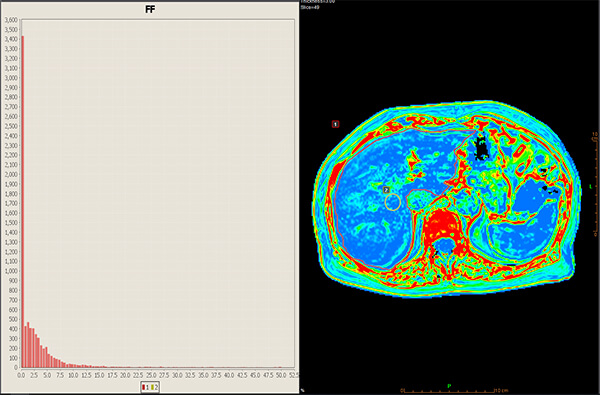The width and height of the screenshot is (600, 395).
Task: Toggle series 1 red legend swatch
Action: (143, 387)
